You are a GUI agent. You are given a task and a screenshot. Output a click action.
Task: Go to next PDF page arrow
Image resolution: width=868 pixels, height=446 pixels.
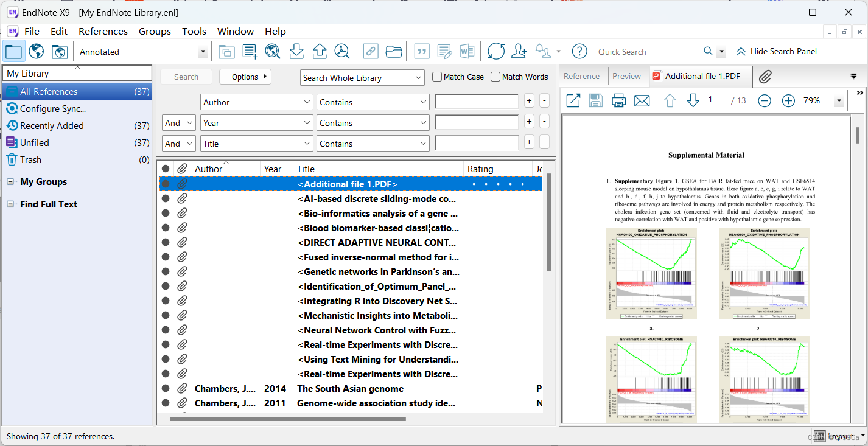693,100
